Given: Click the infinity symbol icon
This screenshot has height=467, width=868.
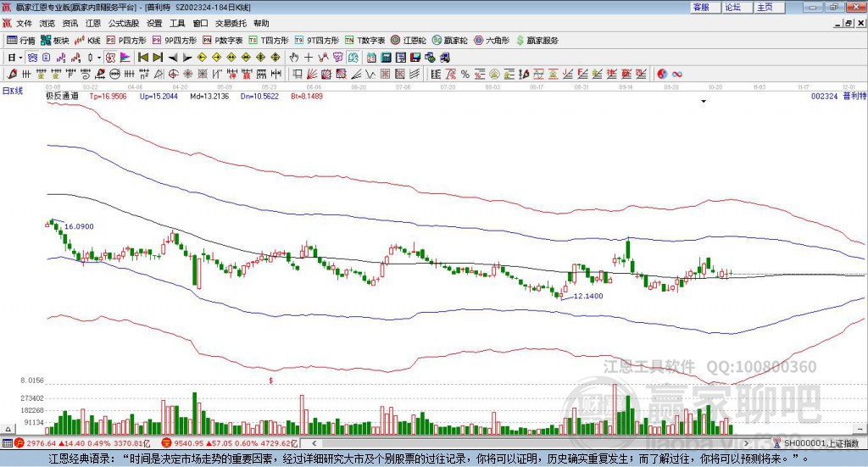Looking at the screenshot, I should click(676, 74).
